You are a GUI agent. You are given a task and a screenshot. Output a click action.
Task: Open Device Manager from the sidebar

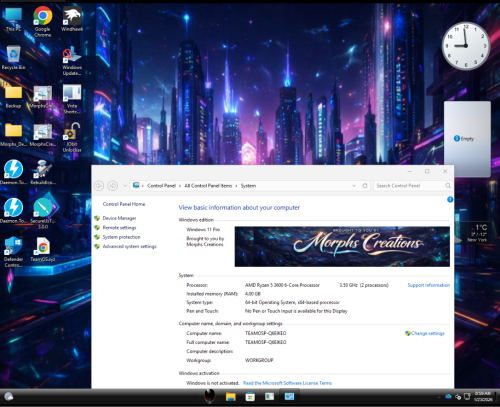(x=119, y=218)
